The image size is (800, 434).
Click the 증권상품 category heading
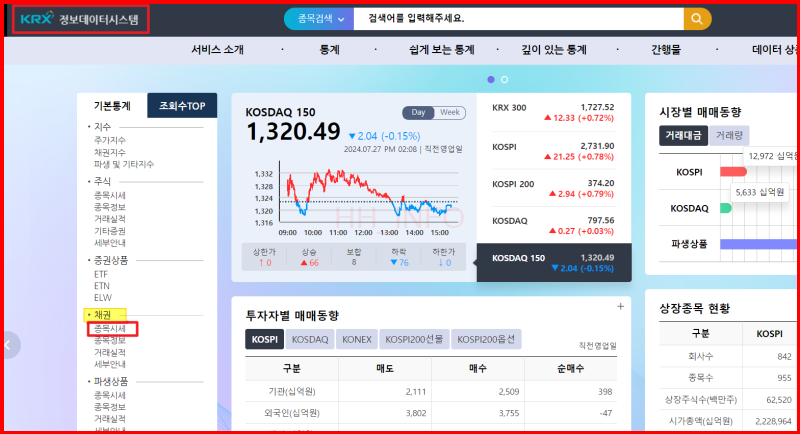click(x=111, y=261)
